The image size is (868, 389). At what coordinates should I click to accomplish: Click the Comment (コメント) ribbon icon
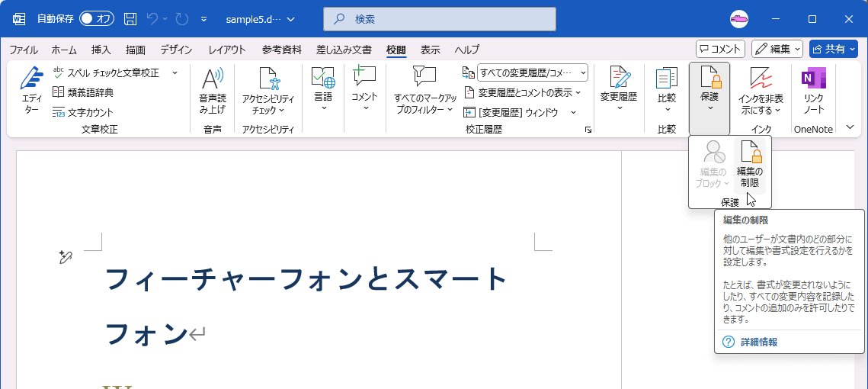[364, 76]
